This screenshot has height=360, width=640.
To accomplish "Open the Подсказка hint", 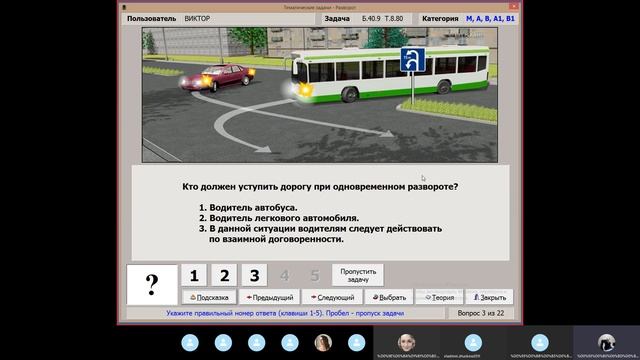I will click(x=209, y=297).
